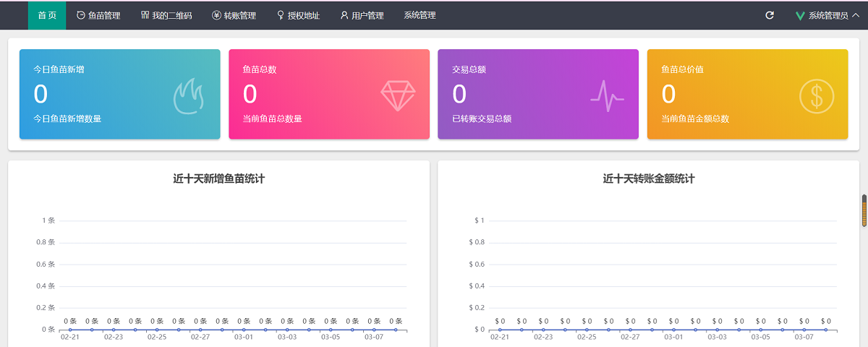This screenshot has width=868, height=347.
Task: Click the 鱼苗总价值 statistic card value
Action: (x=669, y=95)
